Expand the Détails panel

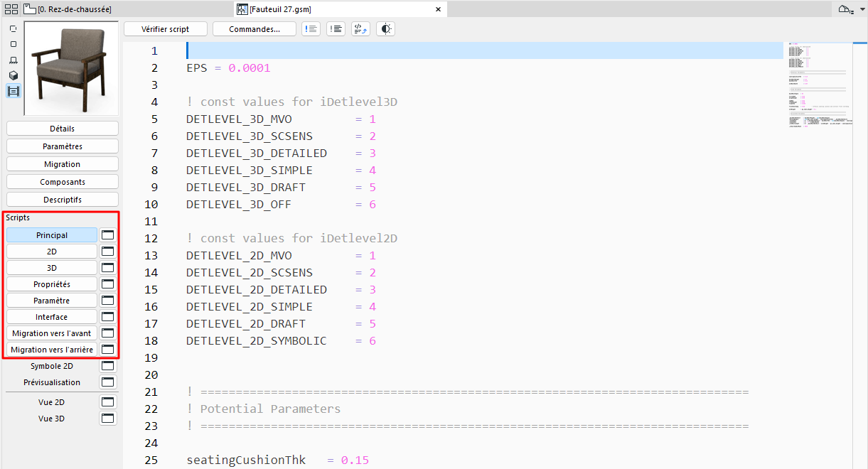(62, 128)
